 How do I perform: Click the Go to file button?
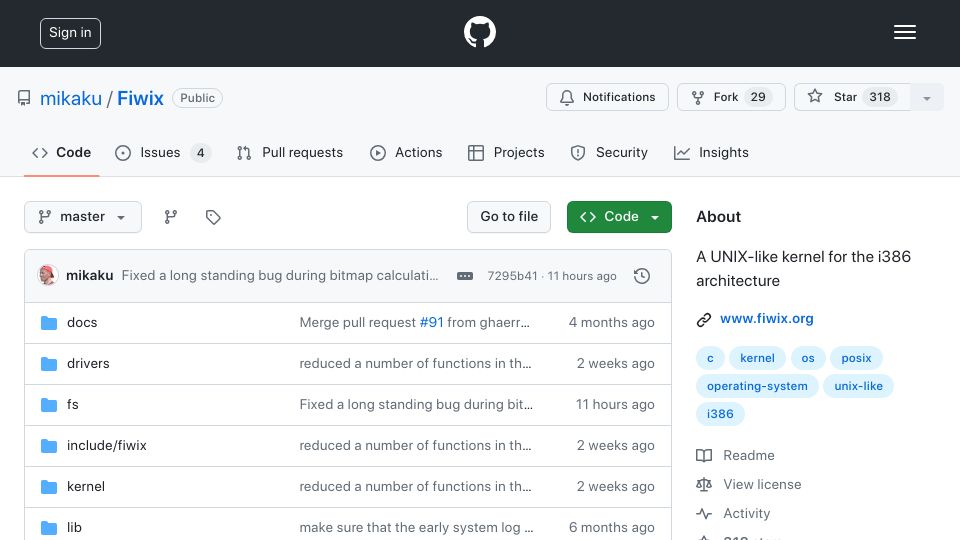(509, 217)
